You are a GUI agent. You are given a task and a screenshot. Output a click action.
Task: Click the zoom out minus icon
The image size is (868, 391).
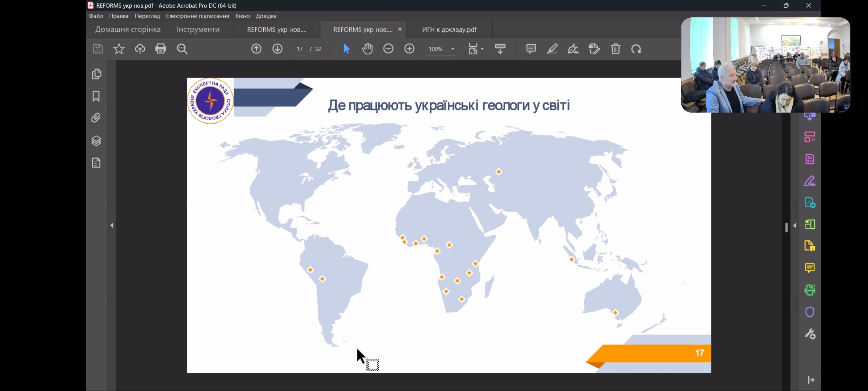(388, 49)
